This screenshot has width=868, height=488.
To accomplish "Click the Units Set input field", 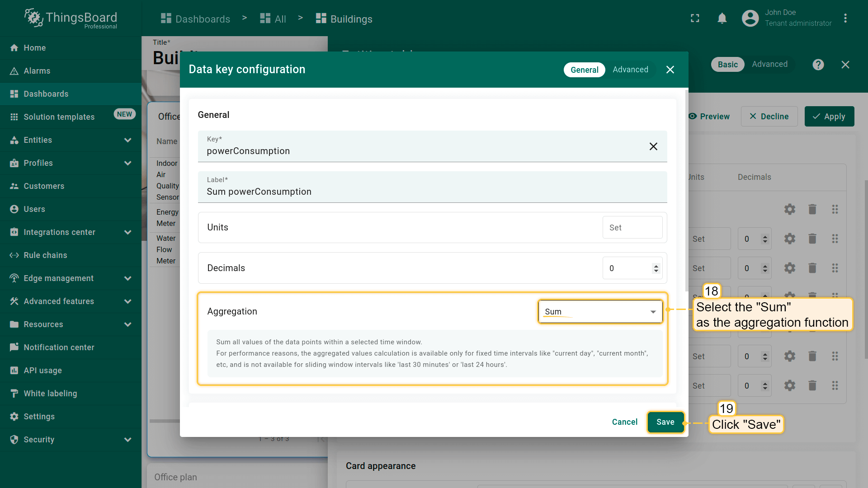I will click(x=632, y=228).
